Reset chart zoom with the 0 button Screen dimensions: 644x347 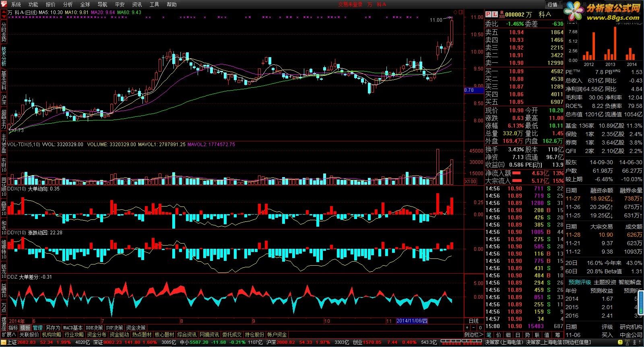[480, 328]
